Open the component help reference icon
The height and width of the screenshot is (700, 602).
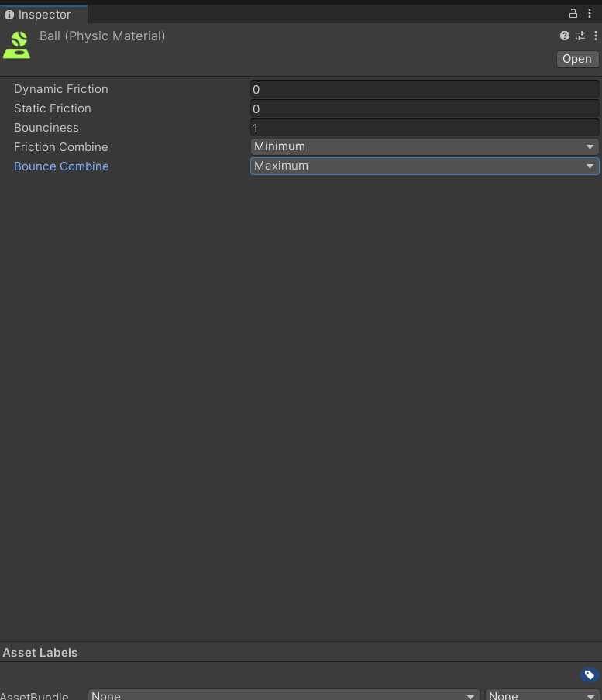565,36
